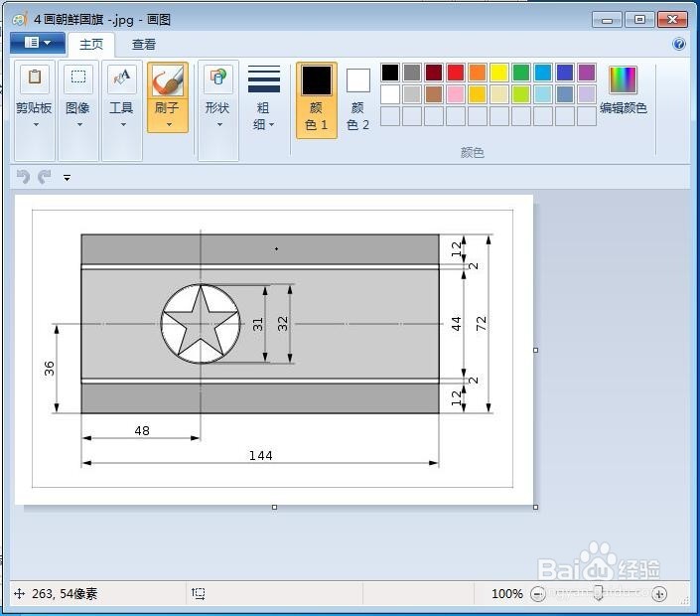
Task: Click the zoom in plus button
Action: [659, 594]
